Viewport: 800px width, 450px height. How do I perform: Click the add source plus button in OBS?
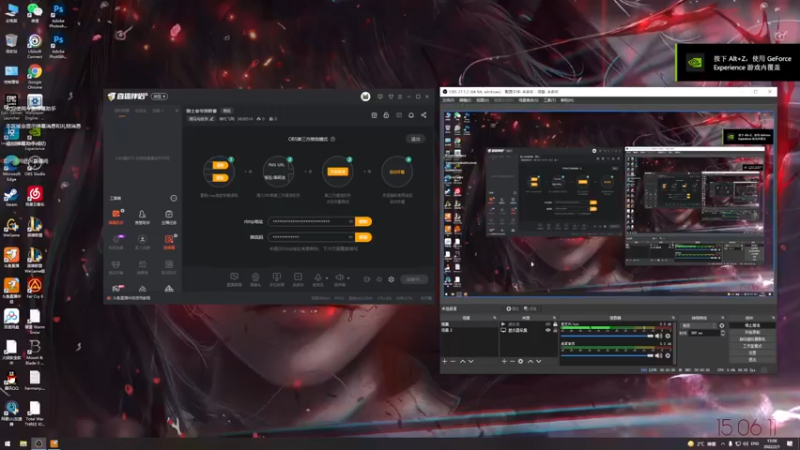pos(504,361)
